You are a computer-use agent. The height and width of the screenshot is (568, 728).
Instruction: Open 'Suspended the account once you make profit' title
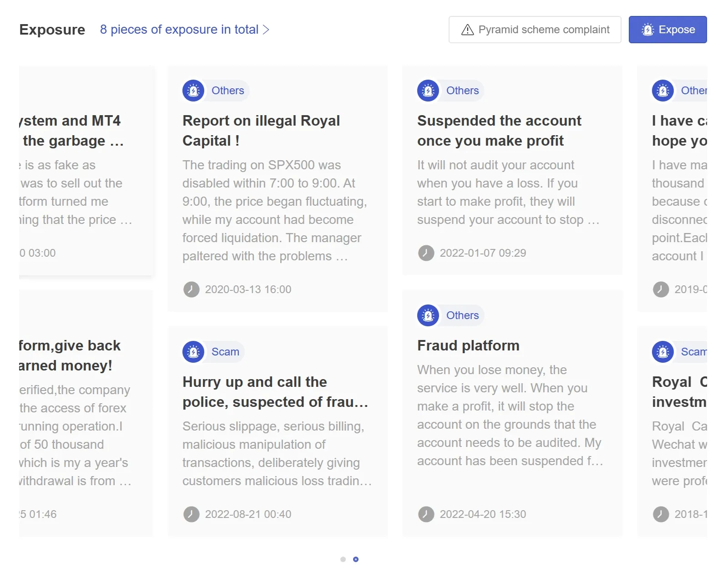click(x=499, y=131)
